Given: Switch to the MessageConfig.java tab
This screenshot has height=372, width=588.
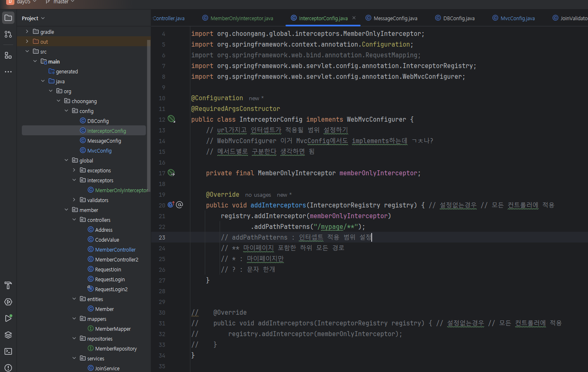Looking at the screenshot, I should [395, 19].
